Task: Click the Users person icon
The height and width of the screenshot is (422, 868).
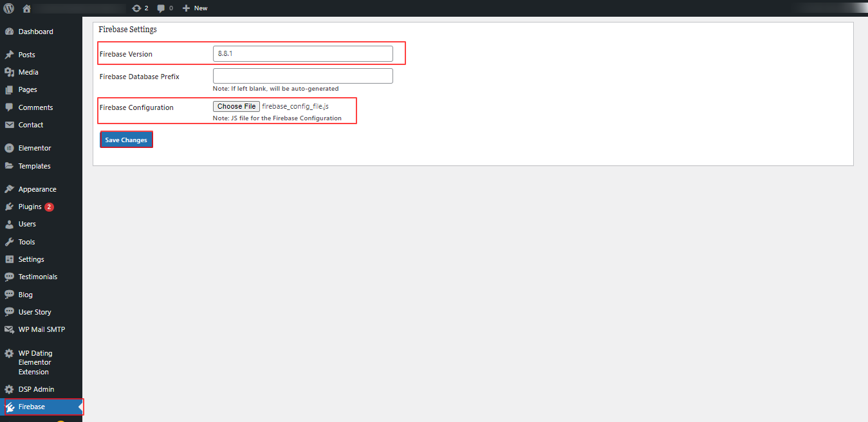Action: pyautogui.click(x=9, y=224)
